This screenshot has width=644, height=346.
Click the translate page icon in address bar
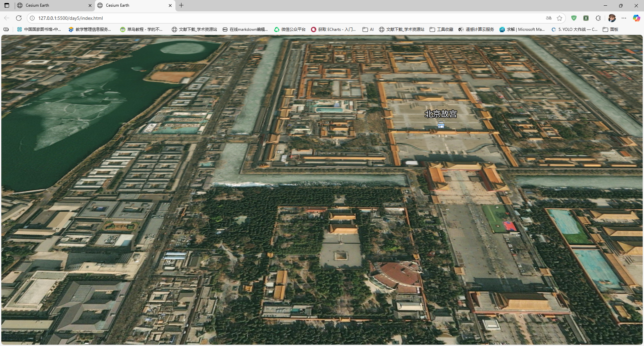point(549,18)
